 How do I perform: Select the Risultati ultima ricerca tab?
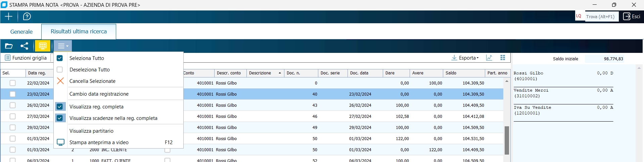79,31
